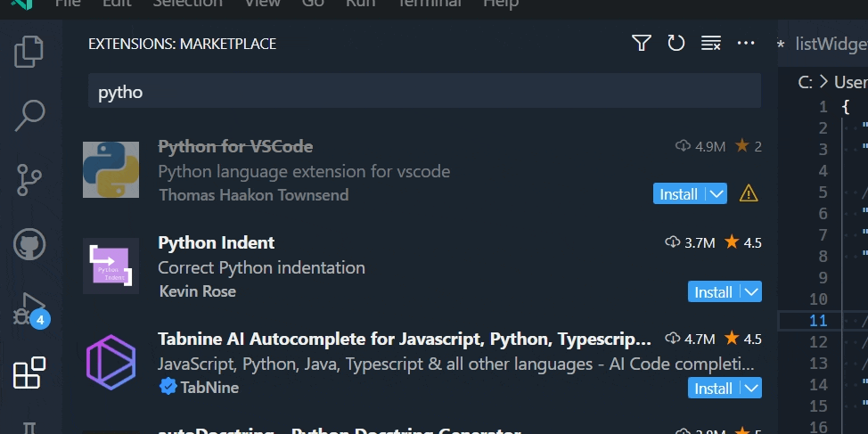Viewport: 868px width, 434px height.
Task: Click the Python Indent extension logo
Action: 111,266
